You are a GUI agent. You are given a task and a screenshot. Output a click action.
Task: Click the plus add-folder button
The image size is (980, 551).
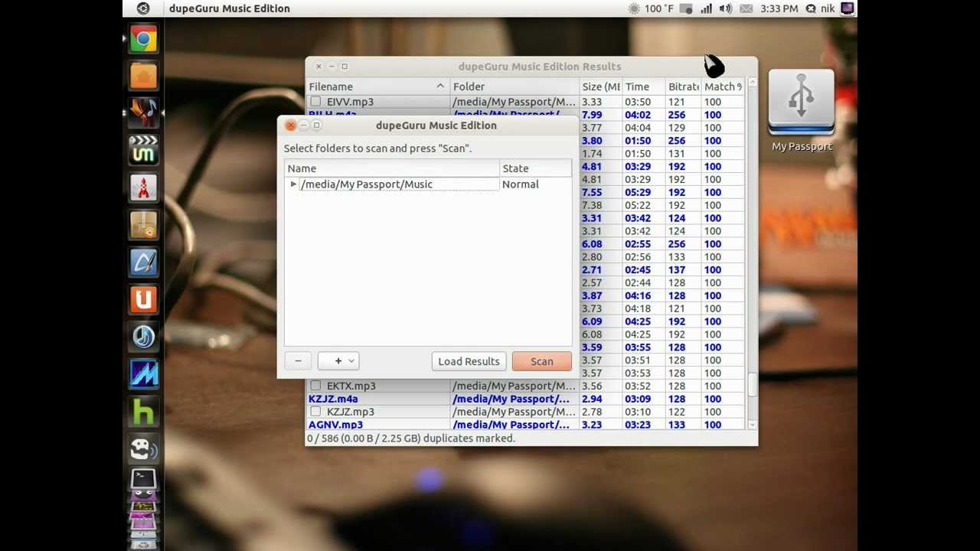338,361
